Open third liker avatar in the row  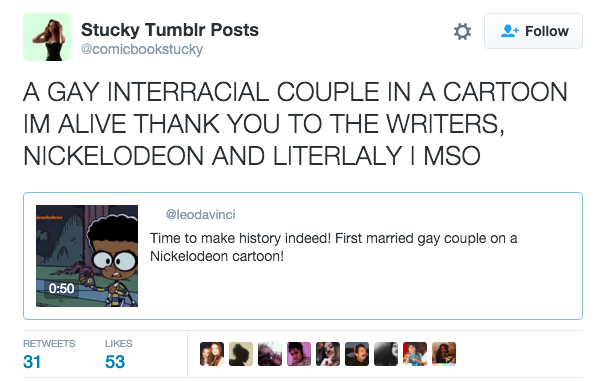click(x=270, y=354)
